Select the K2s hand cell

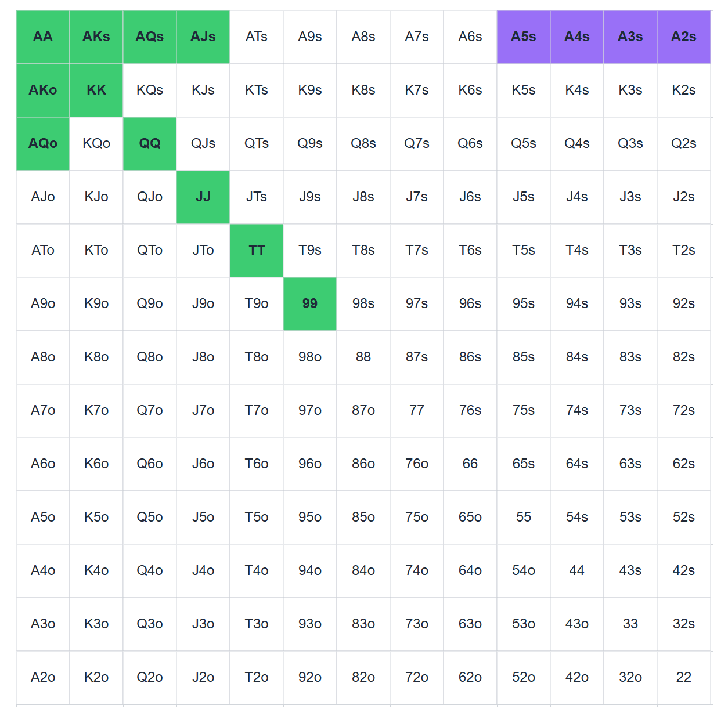coord(684,90)
